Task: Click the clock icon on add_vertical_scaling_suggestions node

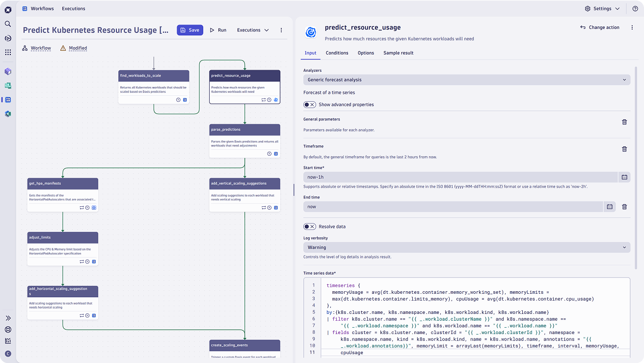Action: 269,208
